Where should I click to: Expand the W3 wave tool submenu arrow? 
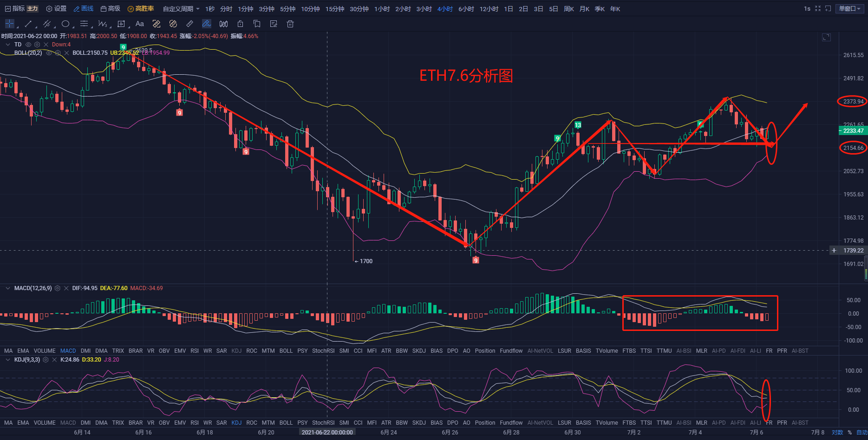pos(111,26)
